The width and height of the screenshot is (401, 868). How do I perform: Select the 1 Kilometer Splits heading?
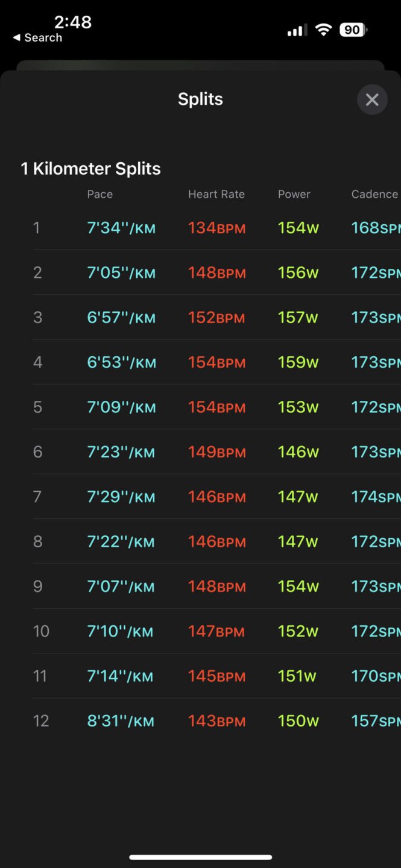[x=91, y=169]
